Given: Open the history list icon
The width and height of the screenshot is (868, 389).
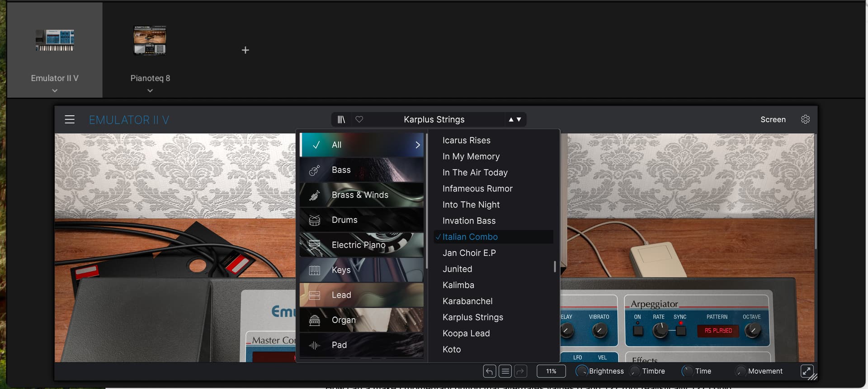Looking at the screenshot, I should point(505,371).
